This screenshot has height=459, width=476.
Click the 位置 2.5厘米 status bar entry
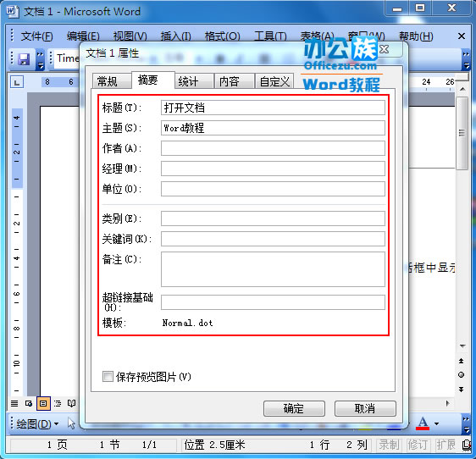(x=214, y=445)
